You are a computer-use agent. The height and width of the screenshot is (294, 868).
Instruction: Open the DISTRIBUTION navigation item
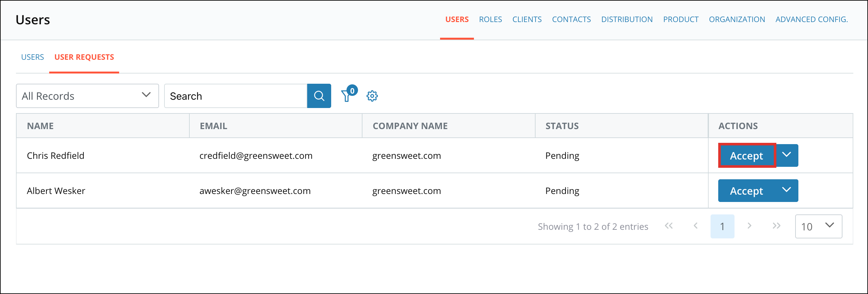[627, 19]
